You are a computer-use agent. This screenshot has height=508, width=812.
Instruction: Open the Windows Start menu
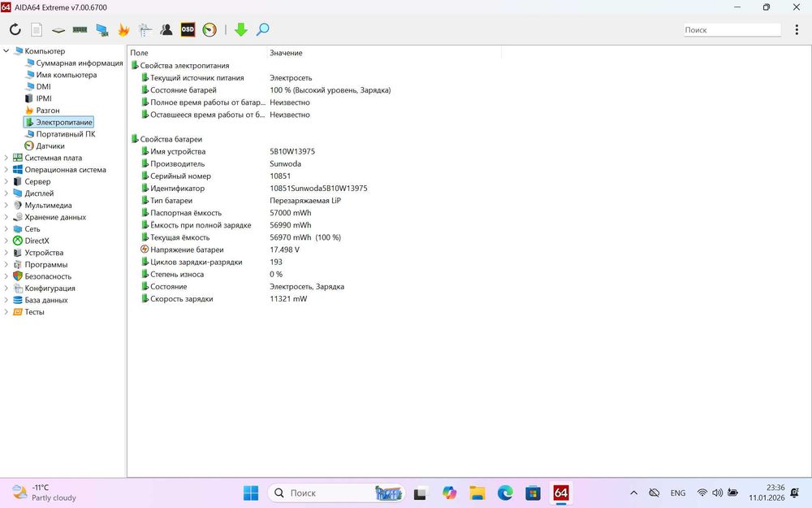[251, 493]
